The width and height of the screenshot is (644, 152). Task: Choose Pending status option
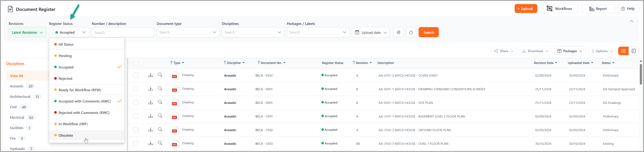click(87, 56)
